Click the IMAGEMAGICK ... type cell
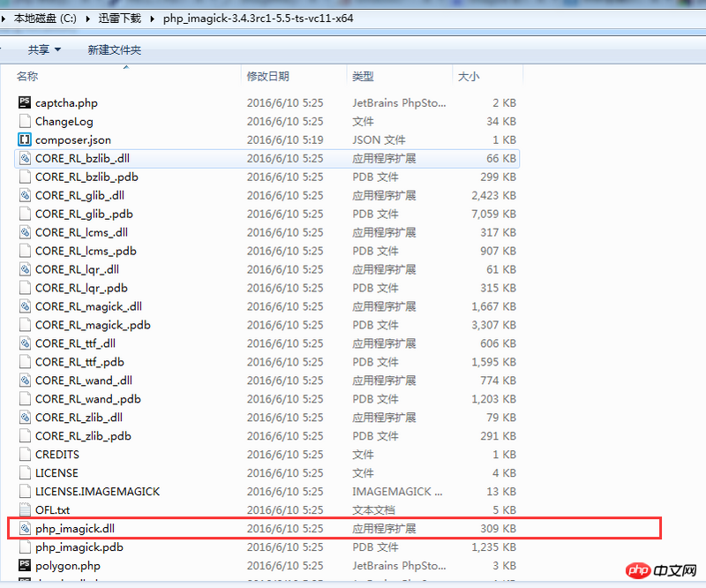This screenshot has width=706, height=588. (397, 491)
